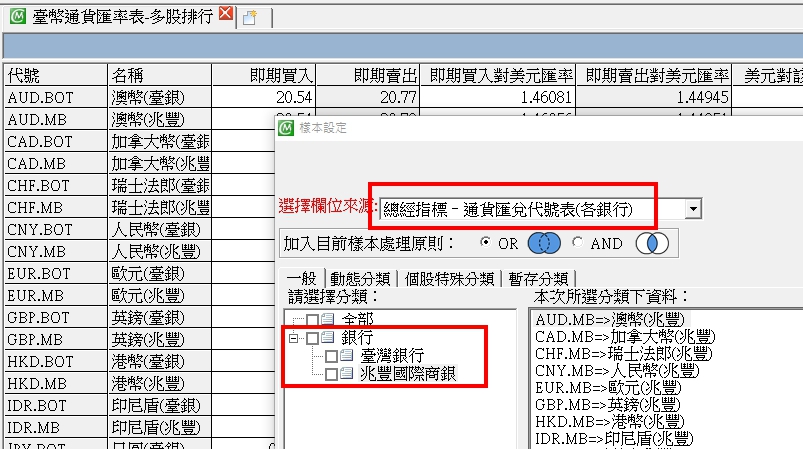Check the 臺灣銀行 checkbox
The width and height of the screenshot is (803, 449).
331,356
